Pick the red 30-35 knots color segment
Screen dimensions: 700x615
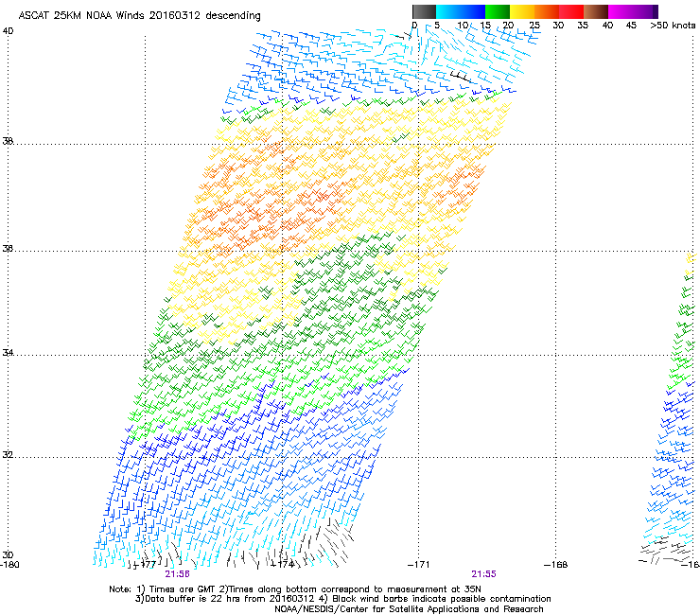point(571,11)
